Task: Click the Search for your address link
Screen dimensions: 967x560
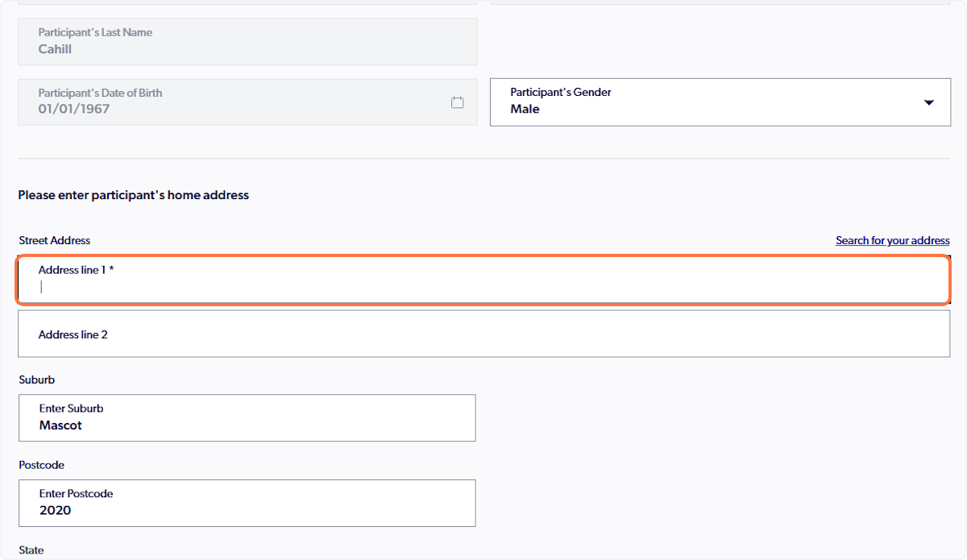Action: point(892,240)
